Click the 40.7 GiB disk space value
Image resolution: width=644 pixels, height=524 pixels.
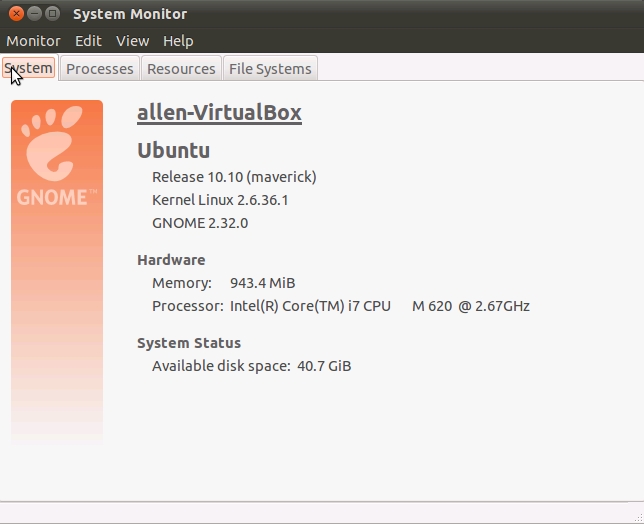324,366
